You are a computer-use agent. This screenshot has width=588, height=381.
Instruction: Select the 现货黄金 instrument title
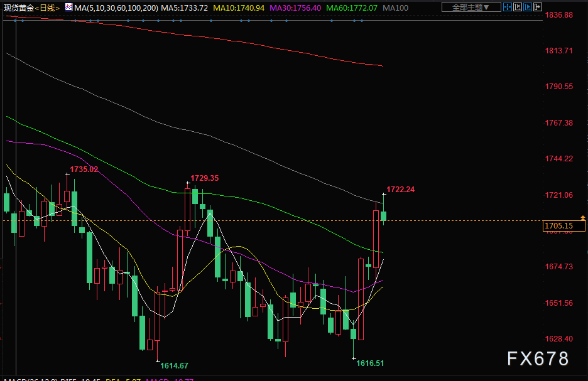click(19, 8)
